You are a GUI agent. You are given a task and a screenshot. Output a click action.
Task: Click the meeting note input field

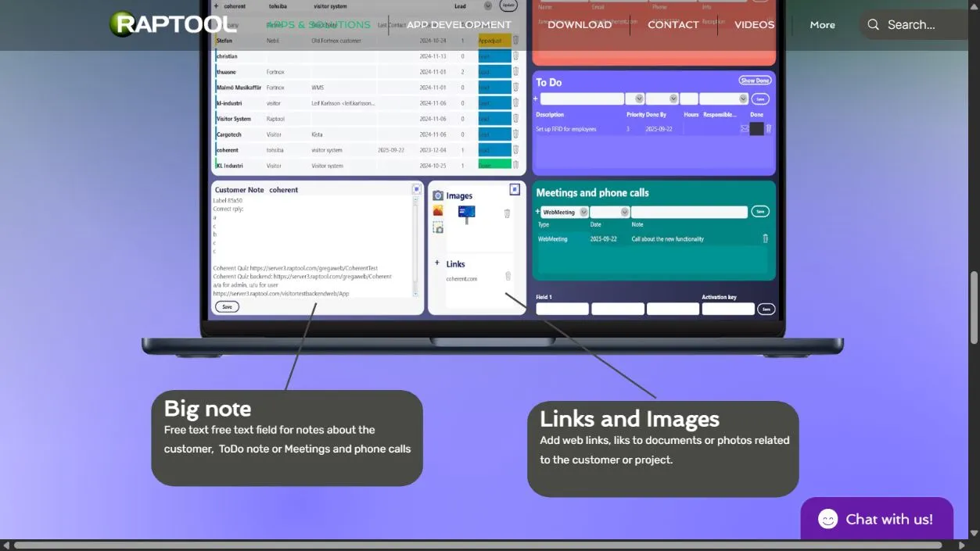690,212
